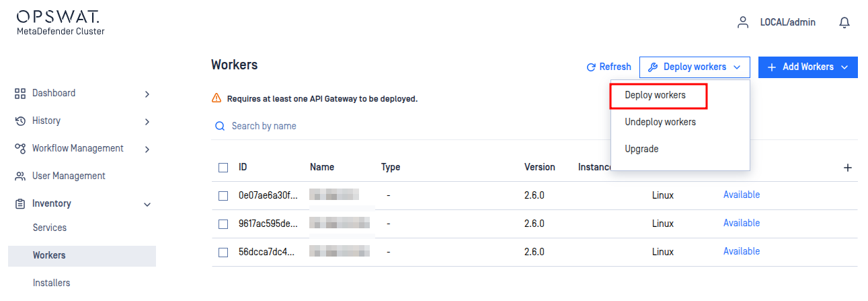Viewport: 868px width, 301px height.
Task: Click the Workflow Management icon
Action: coord(20,148)
